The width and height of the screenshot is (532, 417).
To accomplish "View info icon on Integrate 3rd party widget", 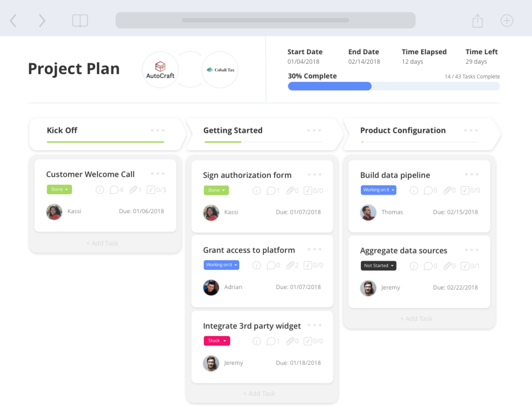I will [x=257, y=341].
